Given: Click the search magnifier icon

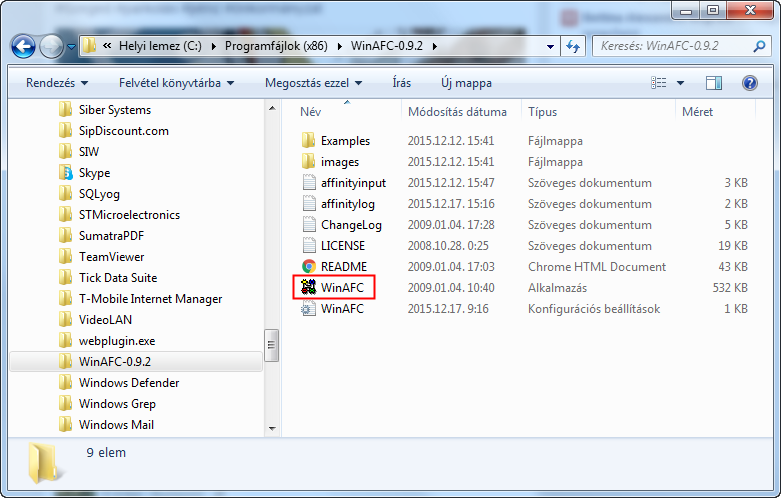Looking at the screenshot, I should tap(760, 46).
